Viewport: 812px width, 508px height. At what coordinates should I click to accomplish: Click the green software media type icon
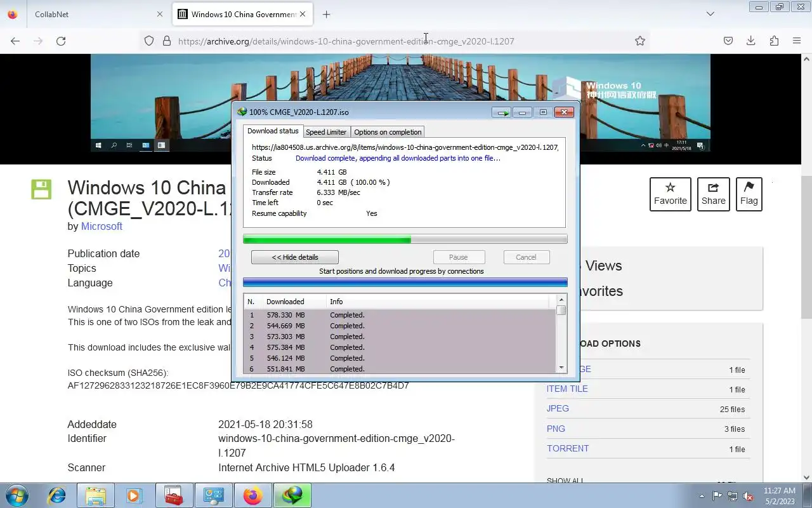click(41, 189)
